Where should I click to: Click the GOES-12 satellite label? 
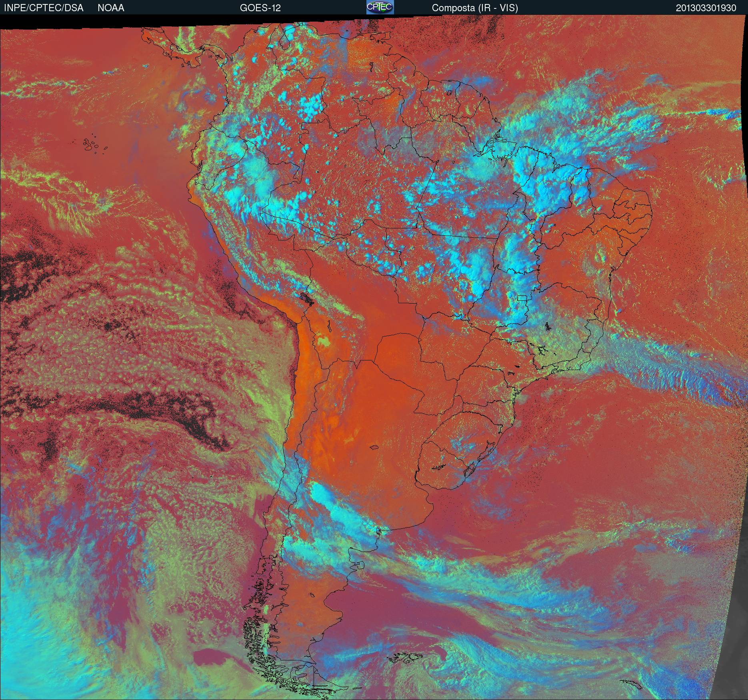click(x=260, y=8)
